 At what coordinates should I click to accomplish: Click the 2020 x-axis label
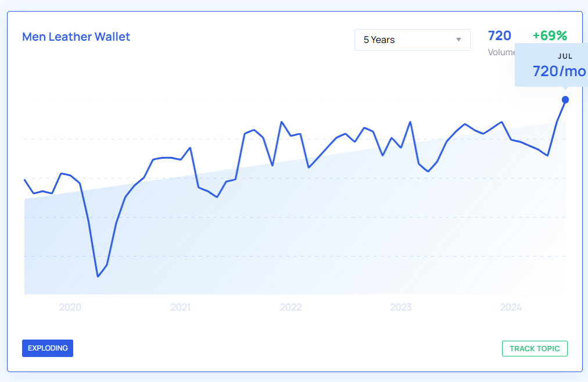[x=70, y=307]
